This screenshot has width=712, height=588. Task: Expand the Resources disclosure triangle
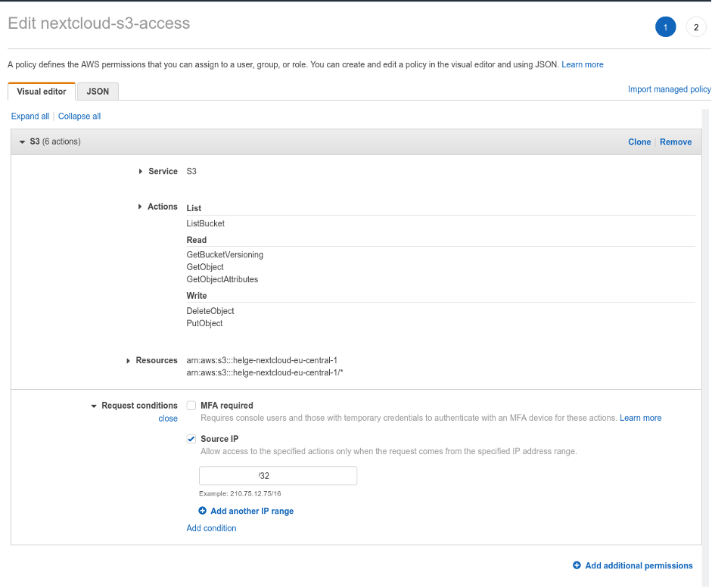tap(128, 360)
